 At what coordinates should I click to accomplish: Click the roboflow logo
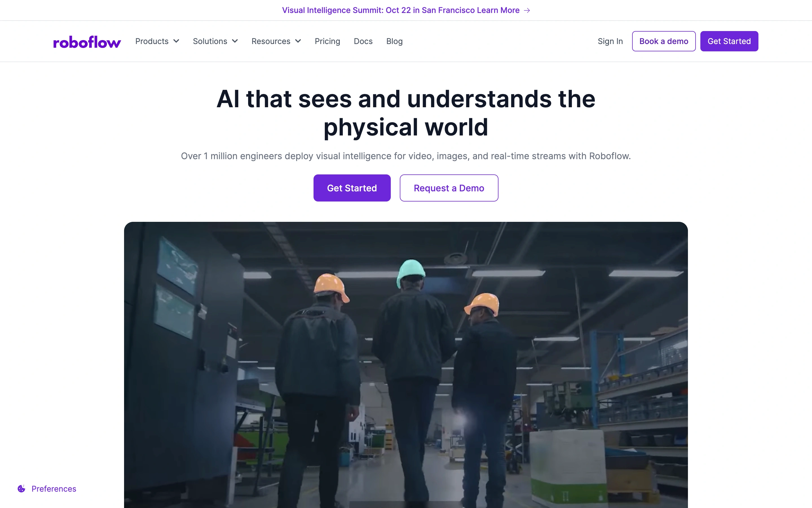(87, 42)
